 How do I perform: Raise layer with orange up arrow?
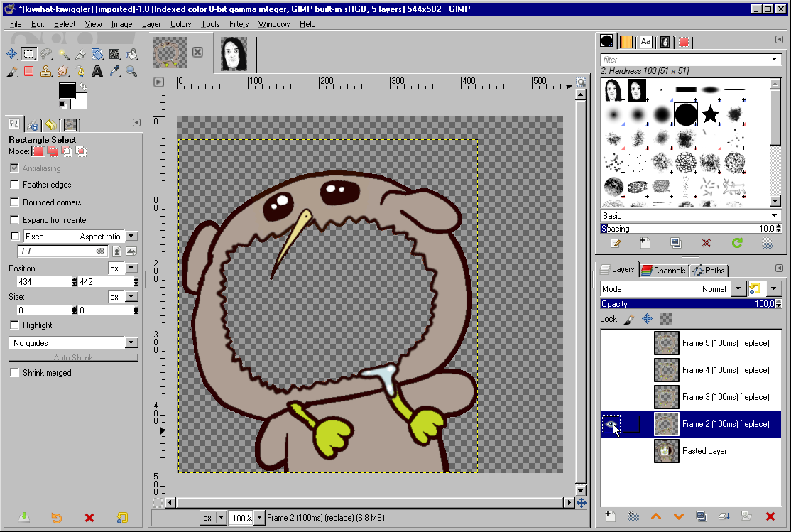(x=656, y=516)
